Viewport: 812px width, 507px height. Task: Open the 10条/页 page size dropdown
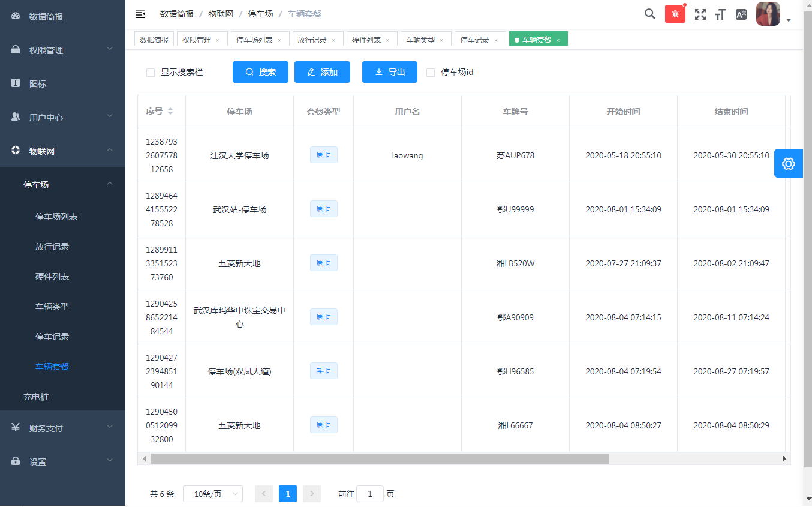[x=212, y=494]
